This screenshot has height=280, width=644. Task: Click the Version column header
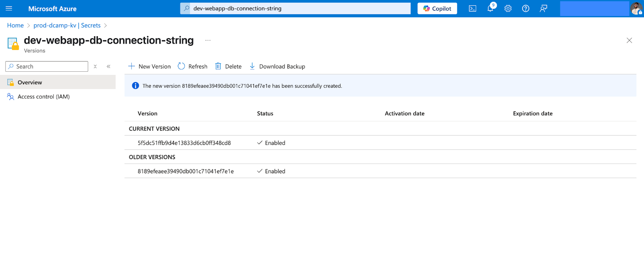click(147, 114)
